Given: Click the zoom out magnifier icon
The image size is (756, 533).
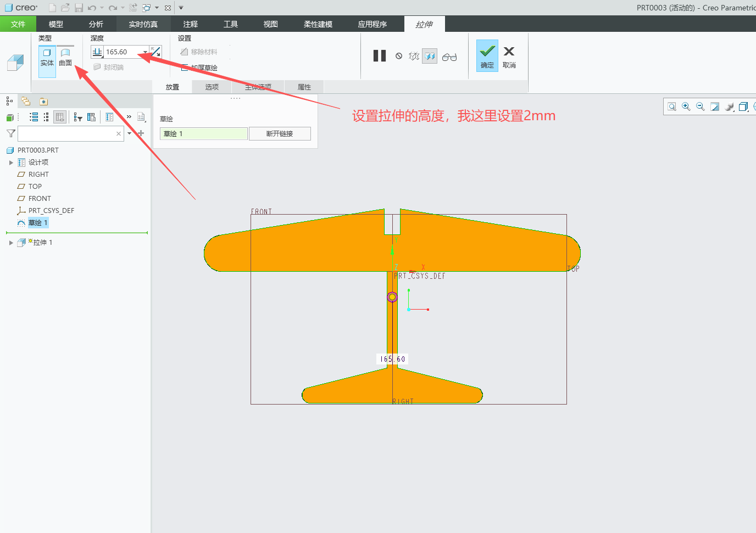Looking at the screenshot, I should point(701,107).
